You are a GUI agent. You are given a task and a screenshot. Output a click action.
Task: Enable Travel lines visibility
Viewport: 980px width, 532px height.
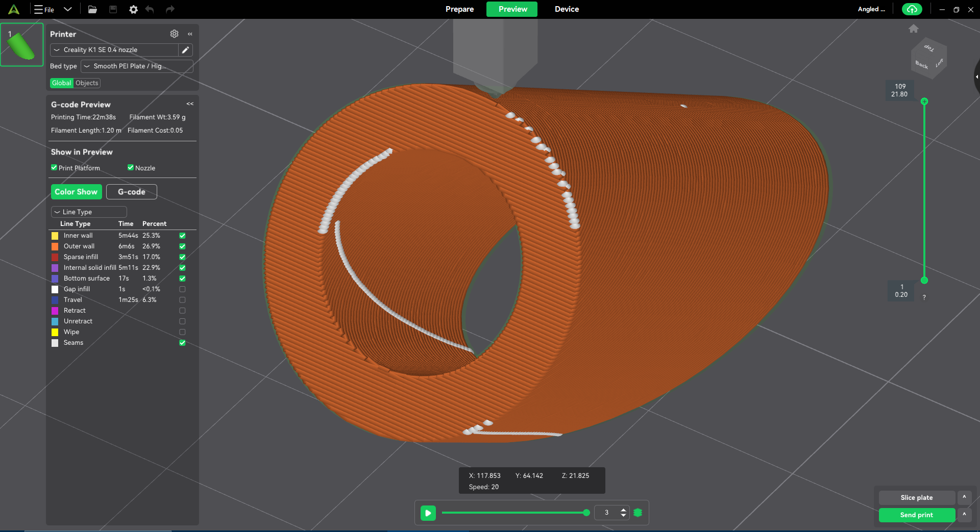point(182,300)
